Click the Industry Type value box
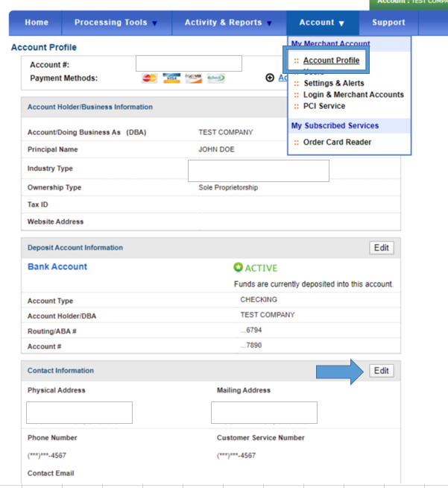Image resolution: width=448 pixels, height=488 pixels. (259, 171)
